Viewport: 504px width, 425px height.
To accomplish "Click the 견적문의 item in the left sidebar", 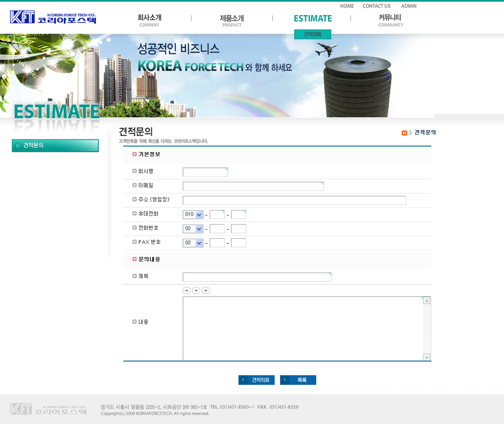I will 55,146.
